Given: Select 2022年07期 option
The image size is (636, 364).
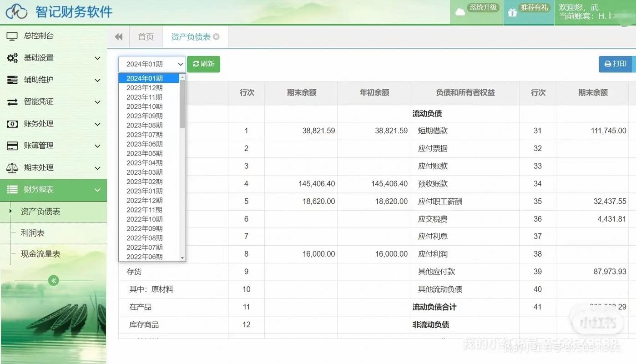Looking at the screenshot, I should 149,248.
